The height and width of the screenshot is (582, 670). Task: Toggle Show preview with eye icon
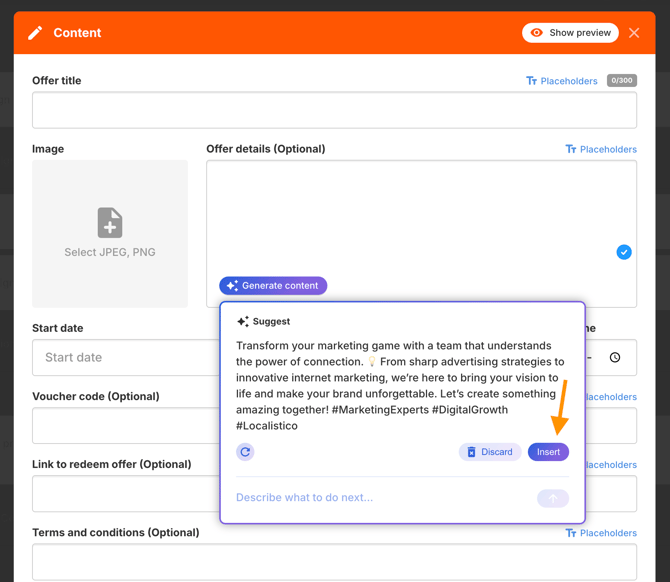tap(570, 33)
